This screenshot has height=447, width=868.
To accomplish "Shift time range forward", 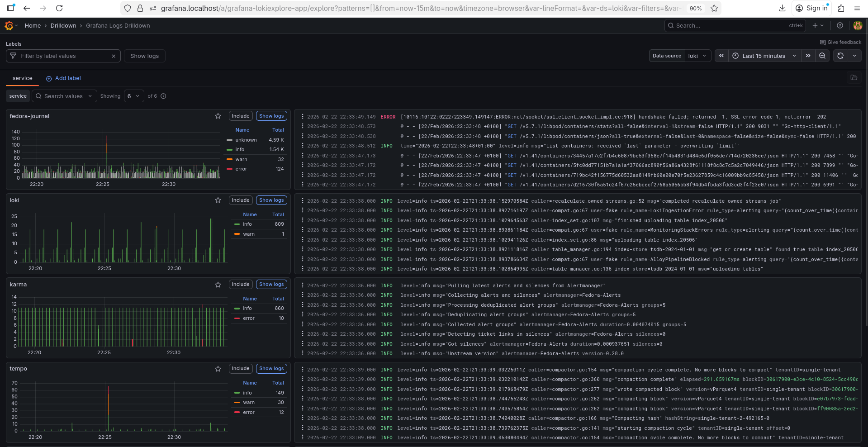I will pos(808,56).
